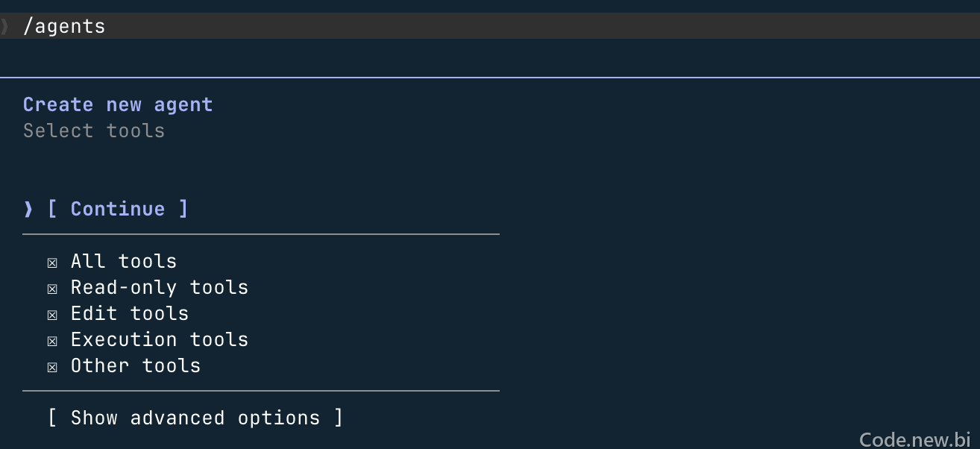Click the Continue button
The width and height of the screenshot is (980, 449).
click(118, 209)
